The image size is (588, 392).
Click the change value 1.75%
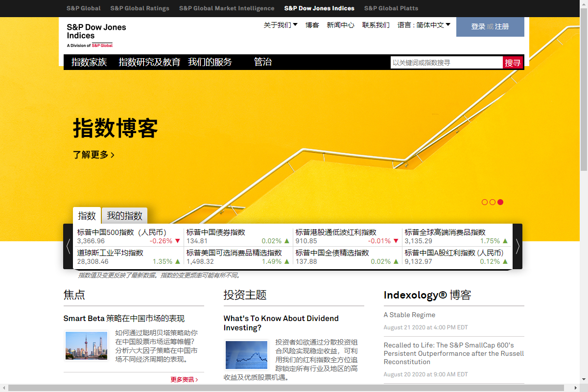pos(490,241)
